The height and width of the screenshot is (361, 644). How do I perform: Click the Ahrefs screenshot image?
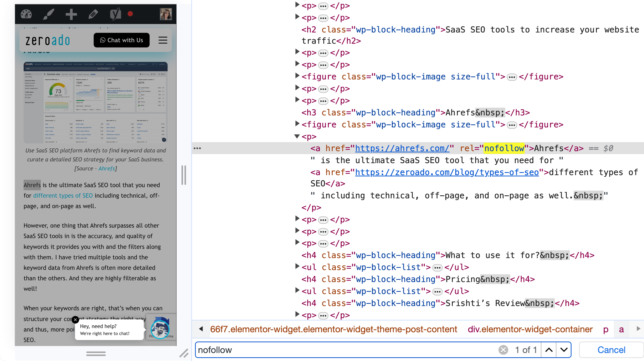[95, 102]
